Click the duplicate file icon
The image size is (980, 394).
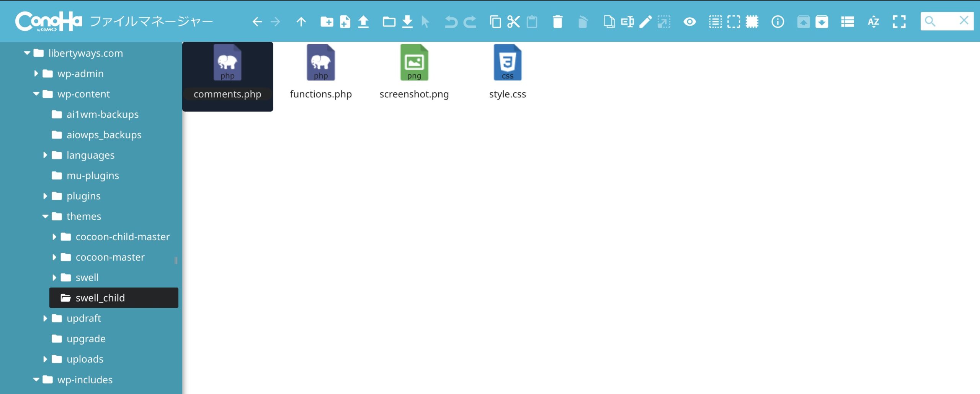point(609,22)
